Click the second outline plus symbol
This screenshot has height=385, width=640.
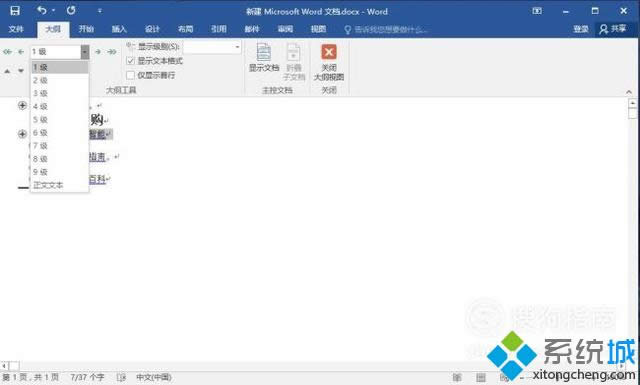pyautogui.click(x=22, y=134)
